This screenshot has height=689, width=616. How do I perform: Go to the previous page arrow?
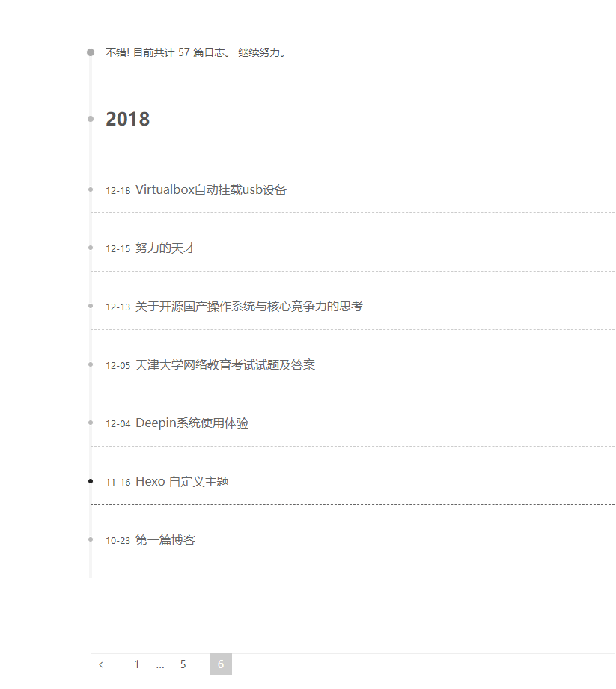pos(101,664)
